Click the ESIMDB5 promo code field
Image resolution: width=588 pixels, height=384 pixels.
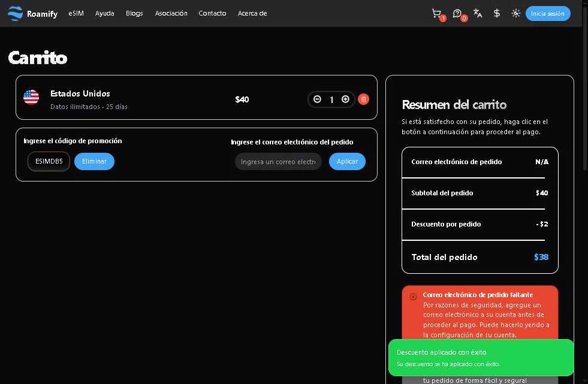pos(49,162)
